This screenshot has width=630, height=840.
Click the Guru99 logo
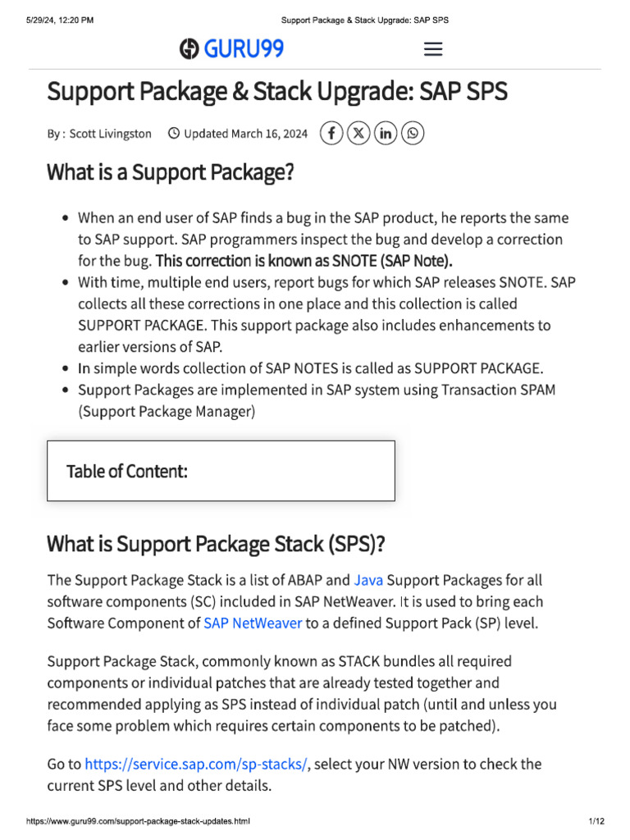click(x=232, y=49)
